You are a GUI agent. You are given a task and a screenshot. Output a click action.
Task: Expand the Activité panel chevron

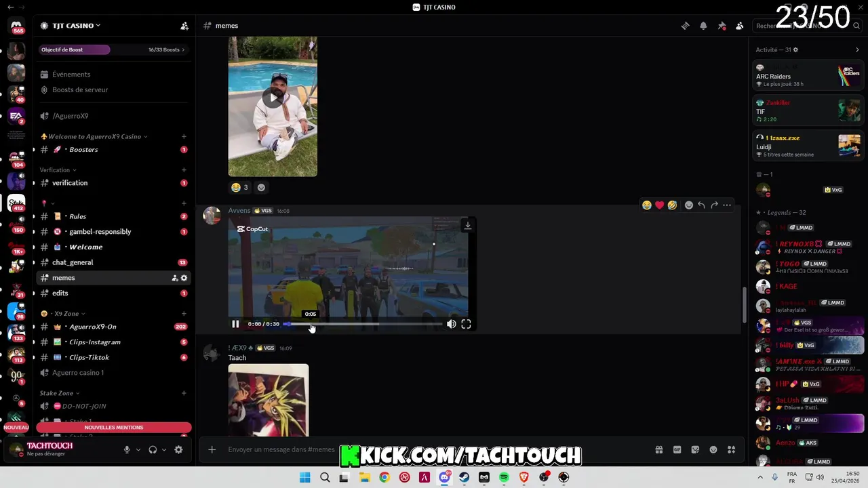coord(857,49)
